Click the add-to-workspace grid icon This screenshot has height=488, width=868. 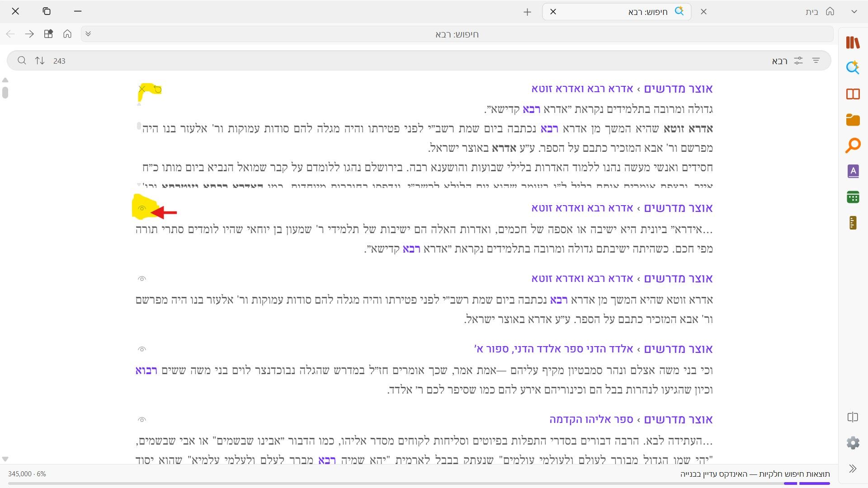coord(48,34)
